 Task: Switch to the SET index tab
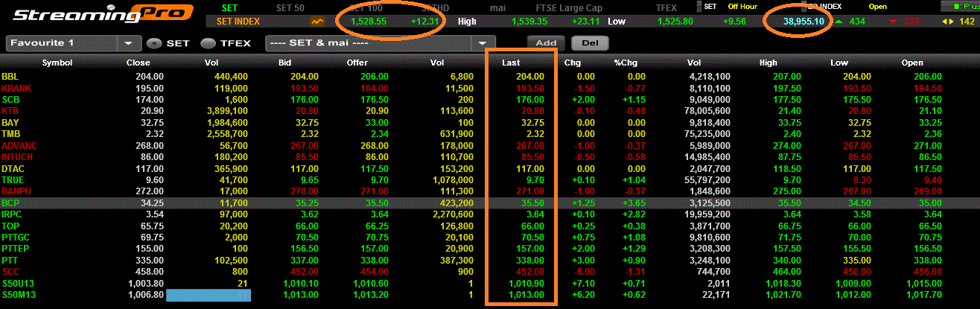click(230, 7)
